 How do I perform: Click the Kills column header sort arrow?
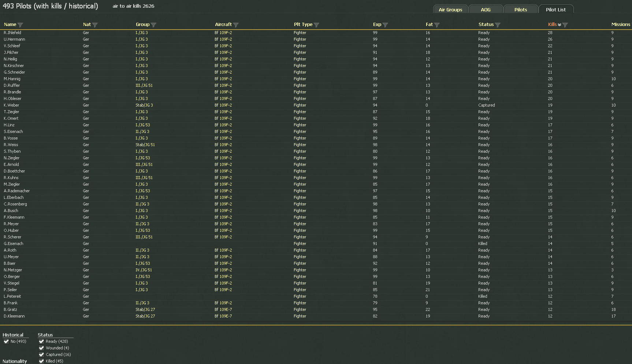tap(559, 25)
